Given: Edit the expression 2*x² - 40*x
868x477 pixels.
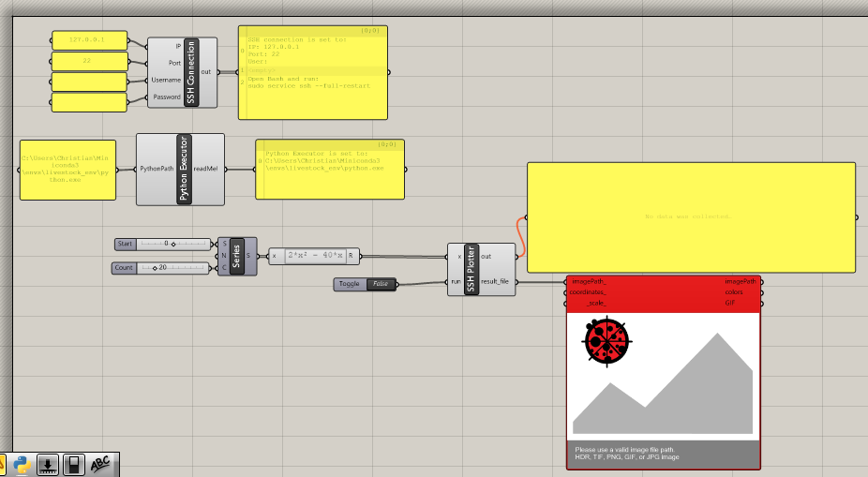Looking at the screenshot, I should [316, 256].
